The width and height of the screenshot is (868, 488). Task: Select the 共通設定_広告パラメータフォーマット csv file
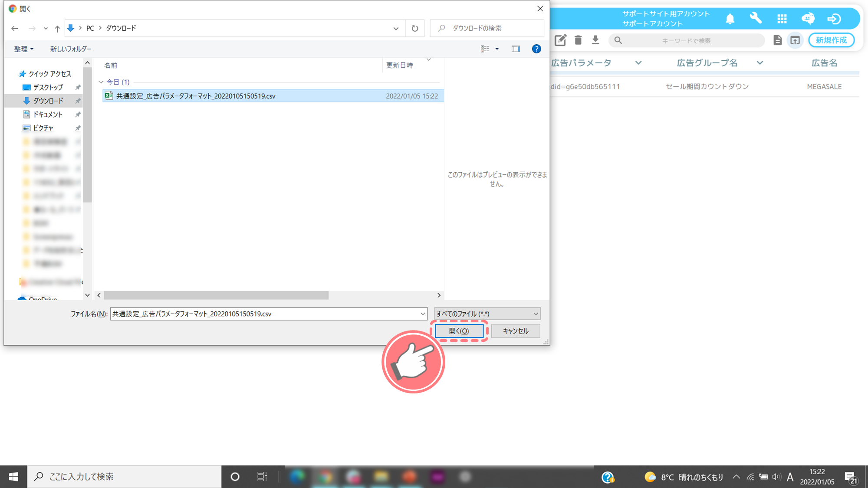(x=273, y=96)
